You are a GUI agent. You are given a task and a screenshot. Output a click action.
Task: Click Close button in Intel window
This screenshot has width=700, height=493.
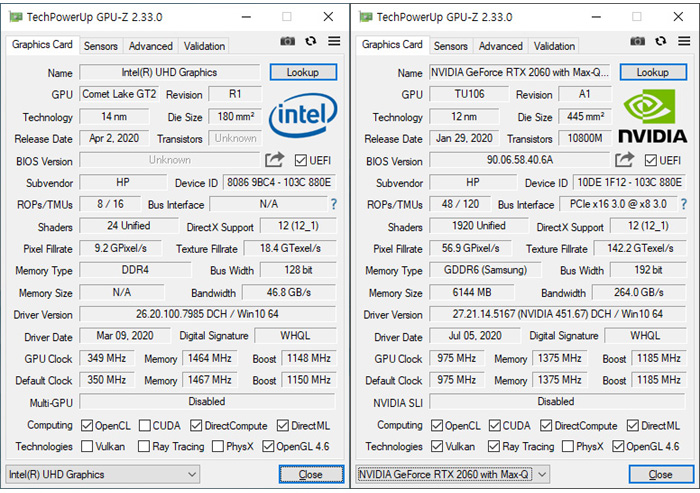click(311, 474)
